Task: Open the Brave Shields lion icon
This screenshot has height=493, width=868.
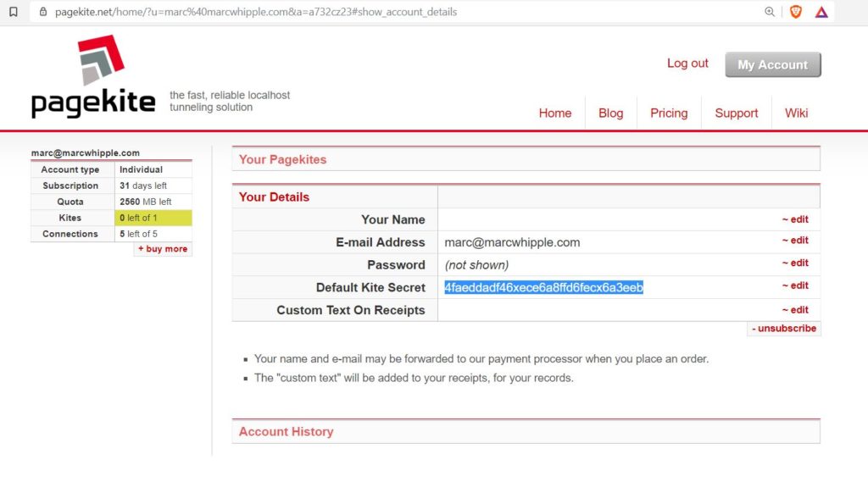Action: (x=795, y=12)
